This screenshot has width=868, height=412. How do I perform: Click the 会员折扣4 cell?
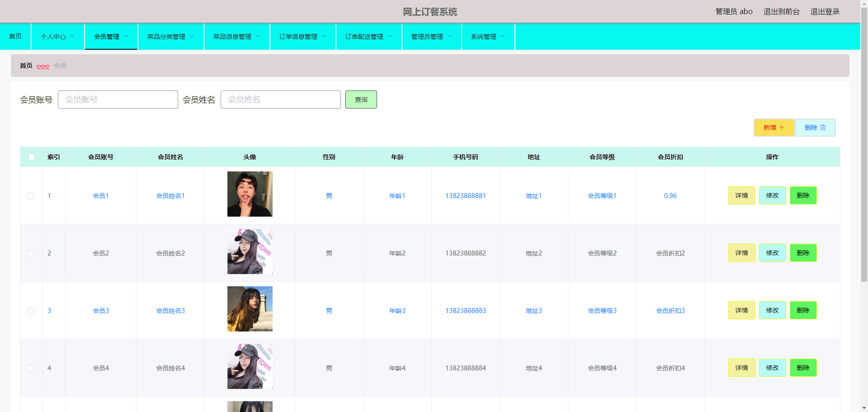pos(670,368)
